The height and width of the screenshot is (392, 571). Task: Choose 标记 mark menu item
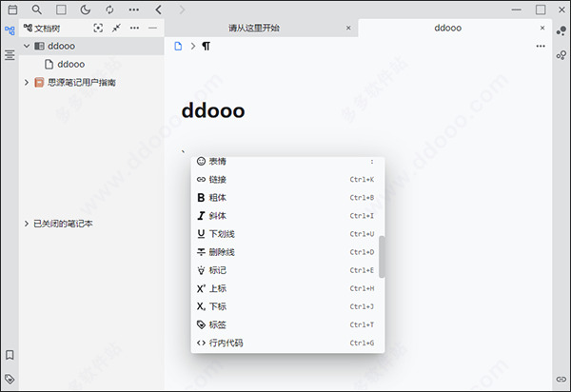[x=287, y=270]
